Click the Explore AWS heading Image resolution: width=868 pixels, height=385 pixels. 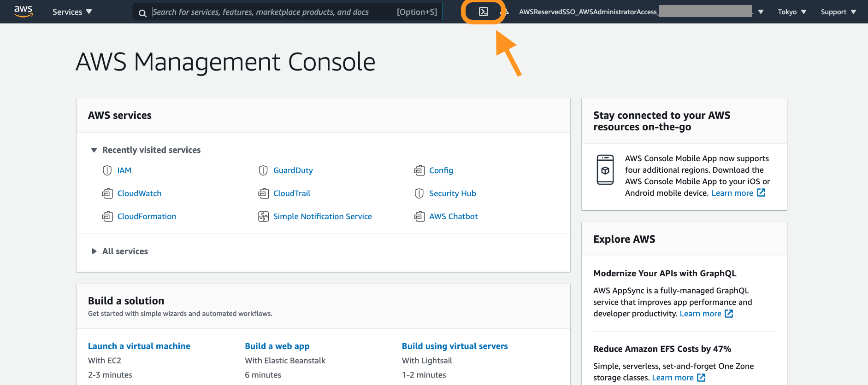tap(624, 239)
